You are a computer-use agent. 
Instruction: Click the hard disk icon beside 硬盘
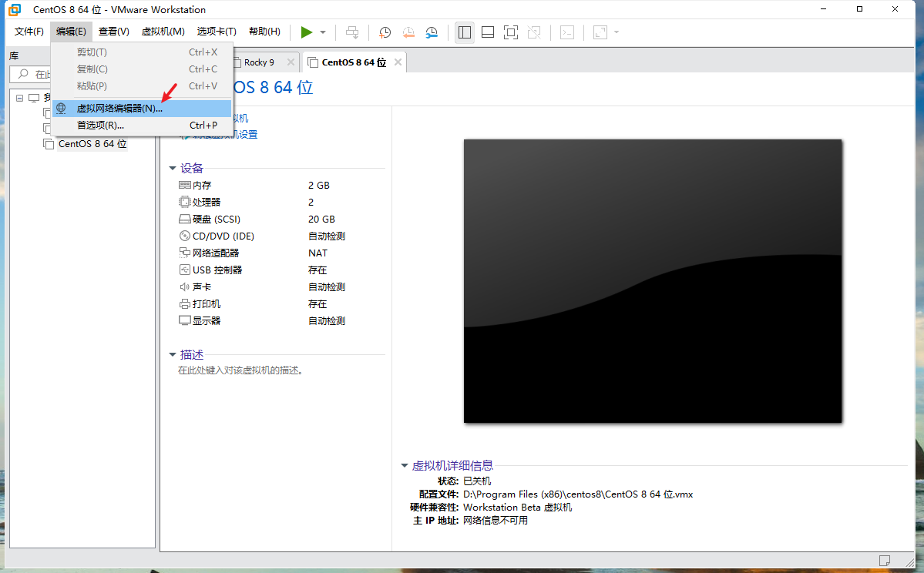tap(184, 219)
